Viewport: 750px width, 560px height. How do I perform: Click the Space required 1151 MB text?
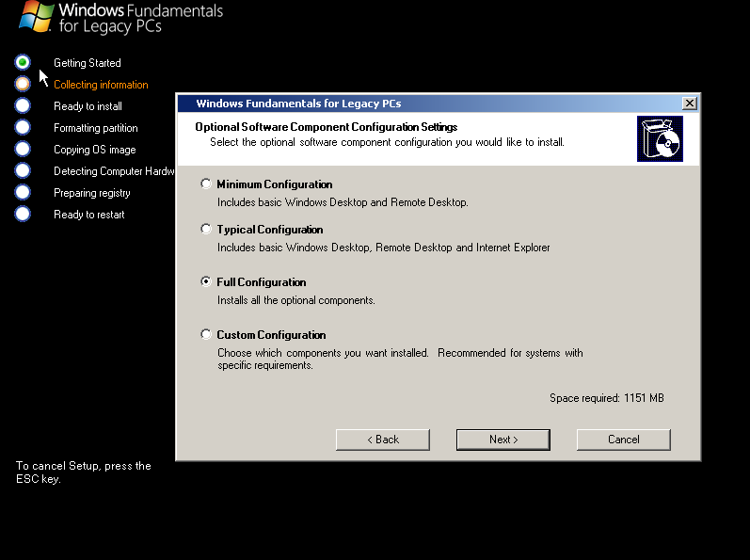coord(607,398)
